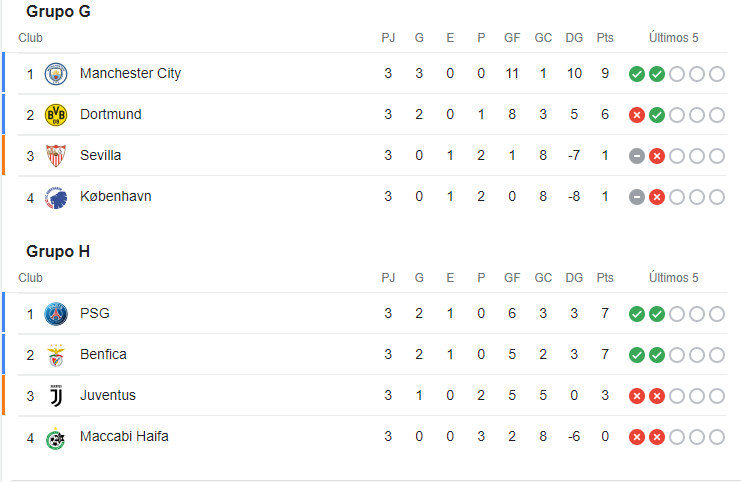Select the Juventus team name
This screenshot has height=482, width=741.
coord(108,396)
